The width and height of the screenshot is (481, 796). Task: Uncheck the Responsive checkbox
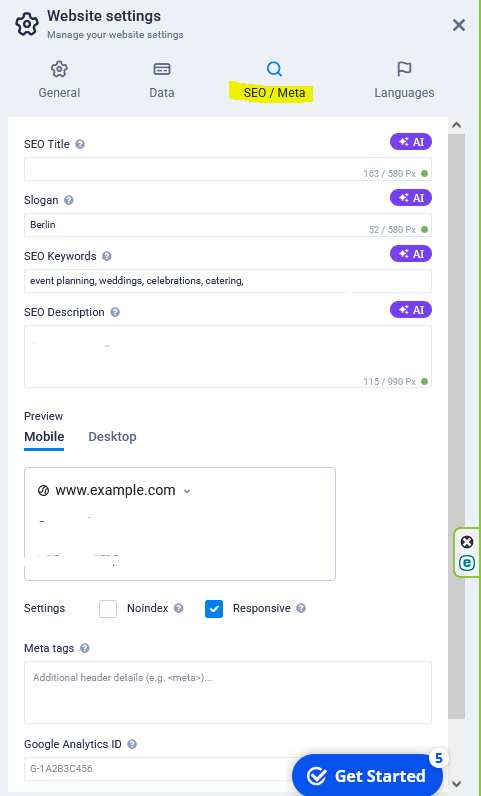214,609
